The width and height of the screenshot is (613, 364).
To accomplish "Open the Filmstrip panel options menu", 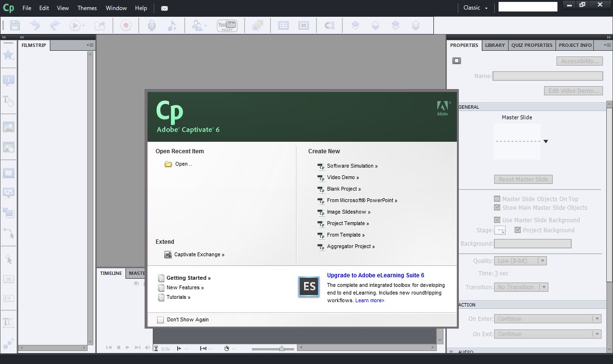I will [90, 45].
